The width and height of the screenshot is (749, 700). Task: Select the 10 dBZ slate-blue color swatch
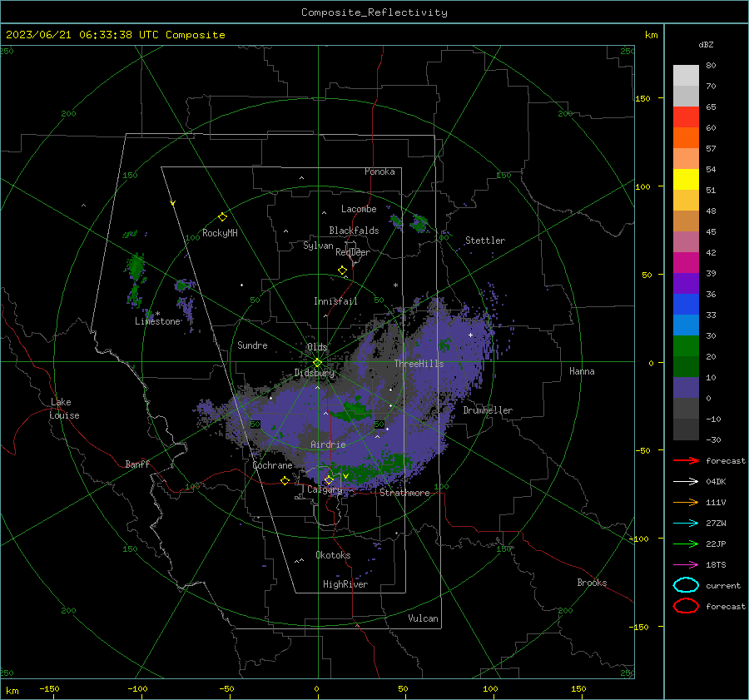686,387
